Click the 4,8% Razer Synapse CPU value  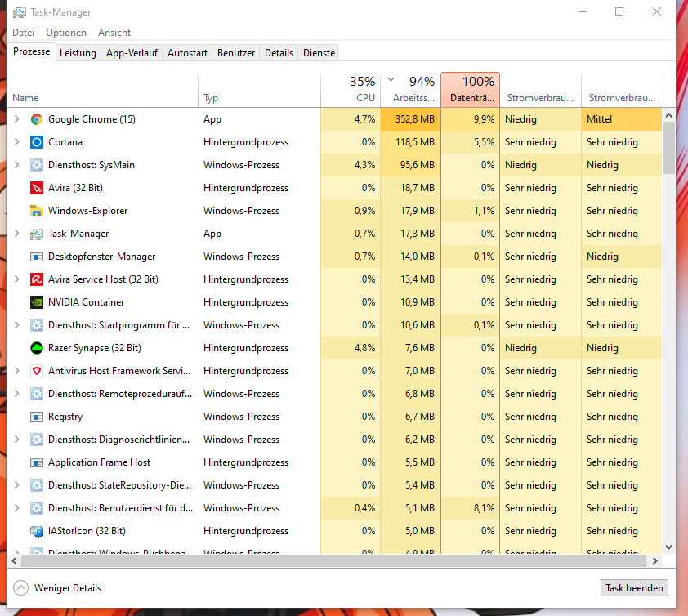point(364,348)
